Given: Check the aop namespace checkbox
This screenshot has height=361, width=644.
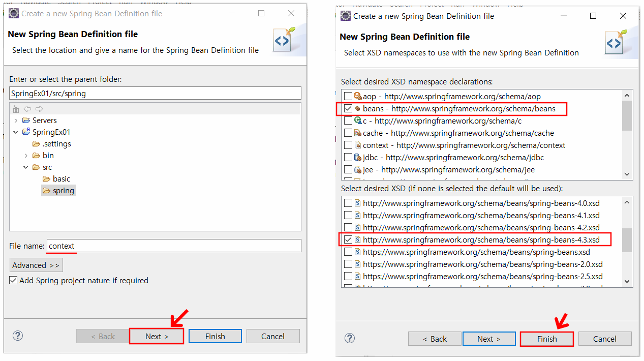Looking at the screenshot, I should [348, 96].
